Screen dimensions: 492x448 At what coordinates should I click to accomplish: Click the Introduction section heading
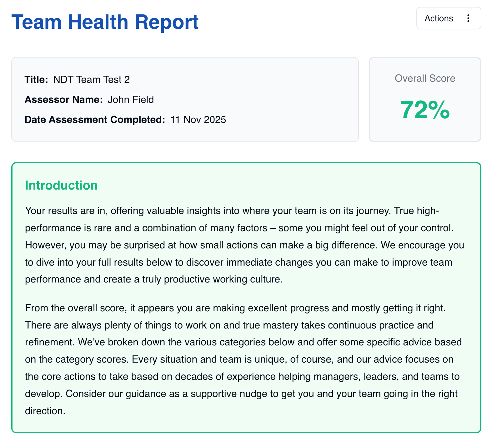pos(61,186)
